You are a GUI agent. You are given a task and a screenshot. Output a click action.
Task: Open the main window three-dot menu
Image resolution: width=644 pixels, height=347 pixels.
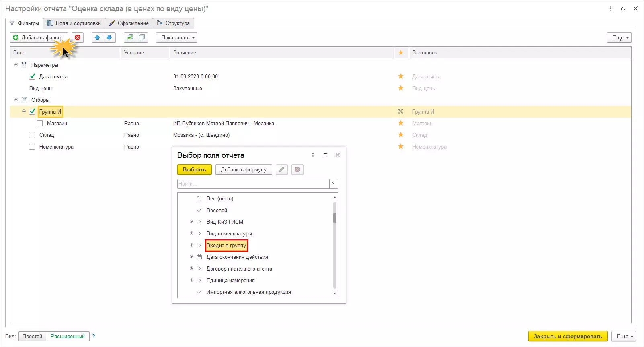[611, 8]
